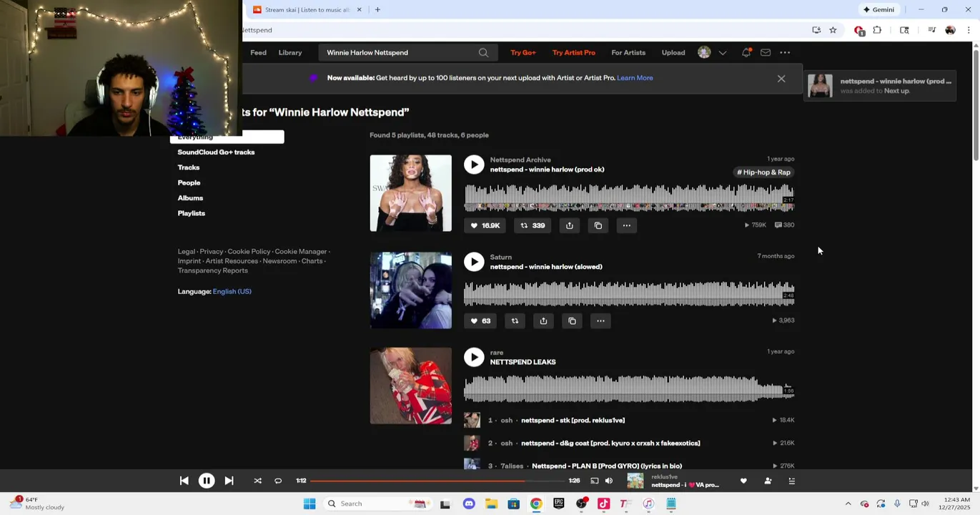Copy link of winnie harlow (slowed) track

click(x=572, y=321)
